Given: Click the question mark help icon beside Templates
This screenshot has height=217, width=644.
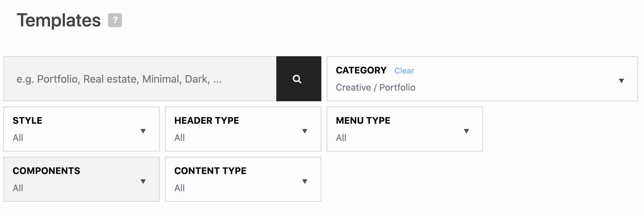Looking at the screenshot, I should 115,20.
